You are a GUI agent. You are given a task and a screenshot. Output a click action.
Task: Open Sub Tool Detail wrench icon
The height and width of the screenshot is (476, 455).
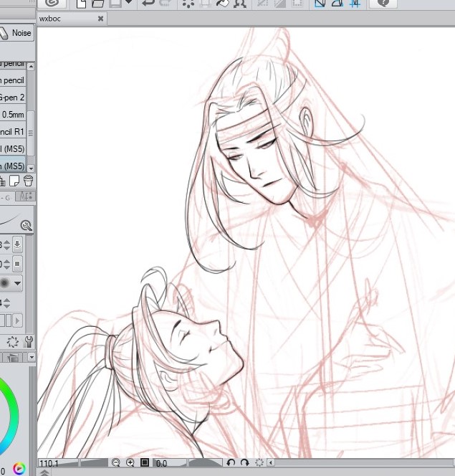tap(28, 342)
